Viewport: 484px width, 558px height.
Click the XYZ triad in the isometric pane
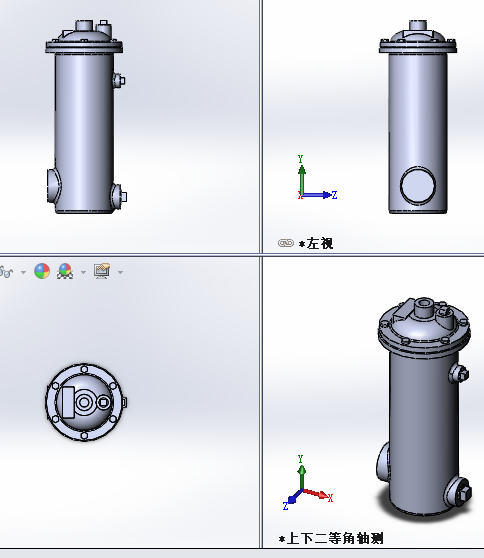(x=308, y=482)
